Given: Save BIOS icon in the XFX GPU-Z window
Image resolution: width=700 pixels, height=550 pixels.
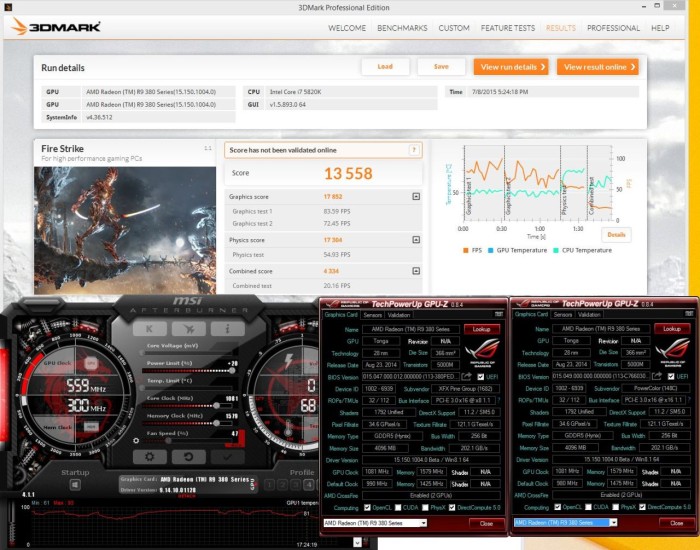Looking at the screenshot, I should click(x=467, y=377).
